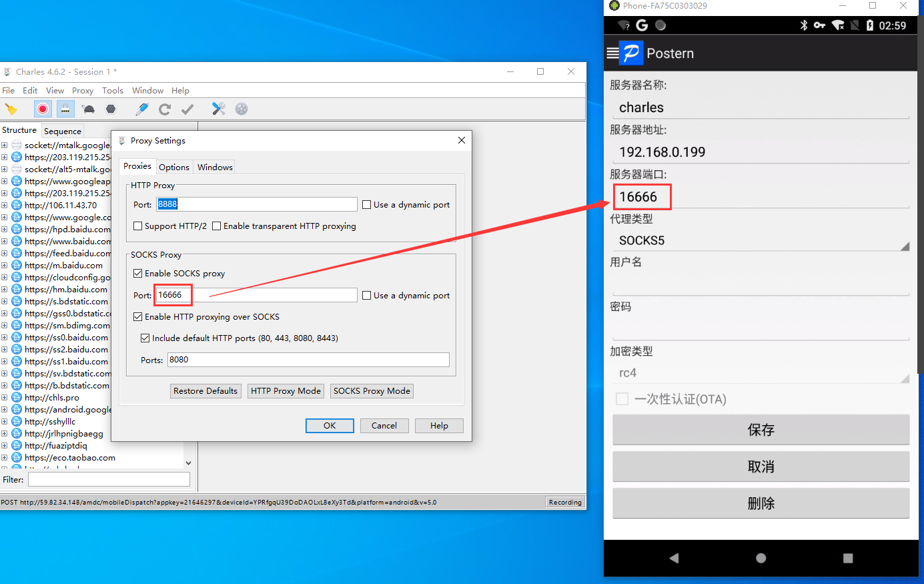Expand the https://hpd.baidu.com tree node

(5, 229)
